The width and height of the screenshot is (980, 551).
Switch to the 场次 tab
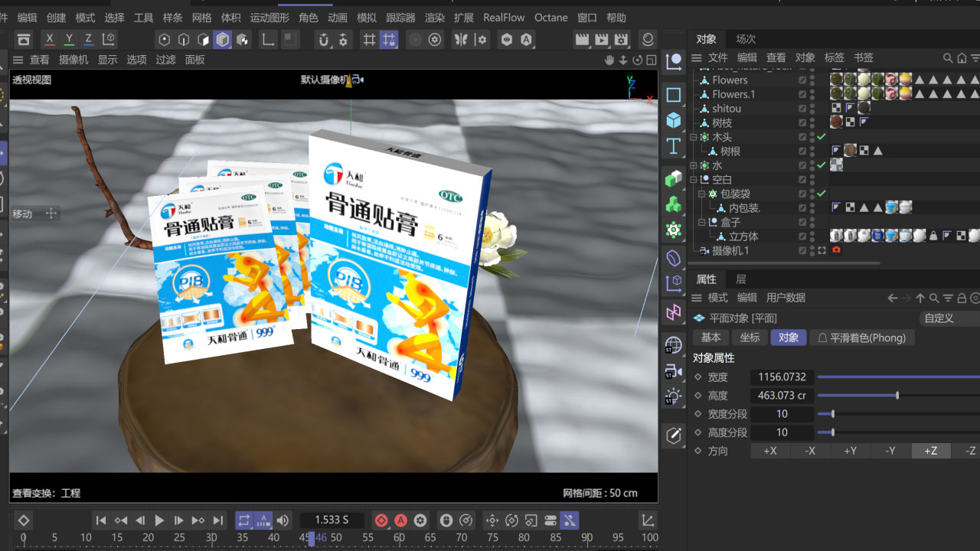click(x=746, y=39)
